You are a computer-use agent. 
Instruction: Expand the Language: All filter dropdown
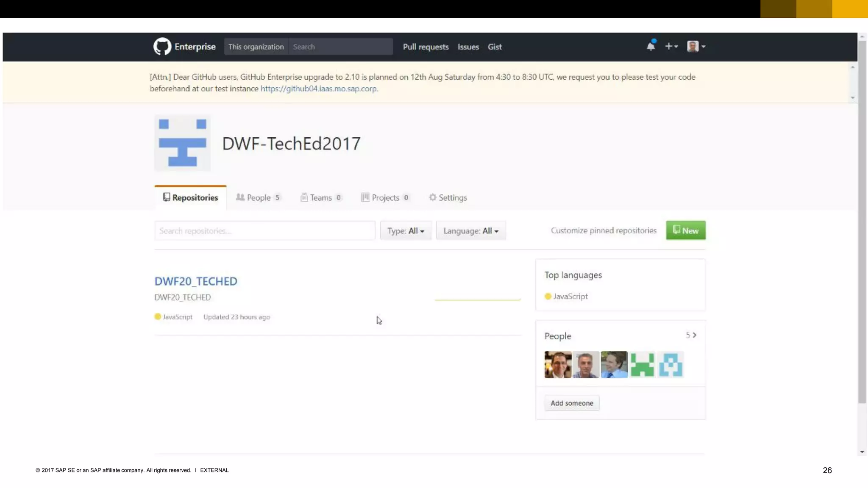tap(470, 231)
